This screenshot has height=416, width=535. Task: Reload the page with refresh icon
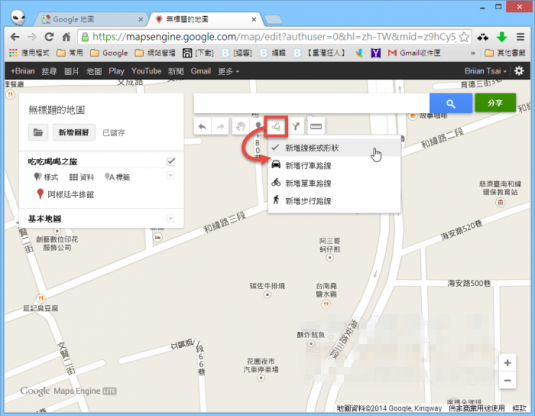point(49,37)
